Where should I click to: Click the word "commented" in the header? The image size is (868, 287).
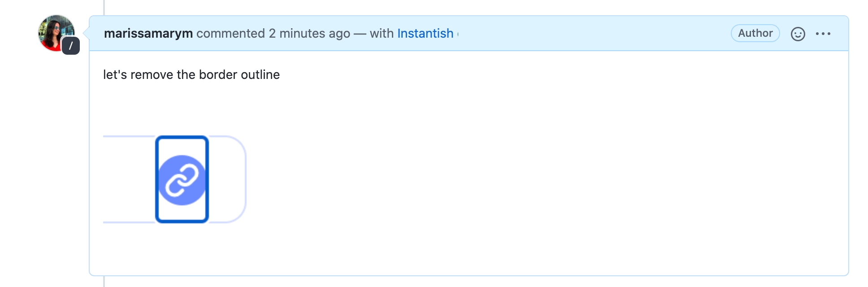click(230, 34)
